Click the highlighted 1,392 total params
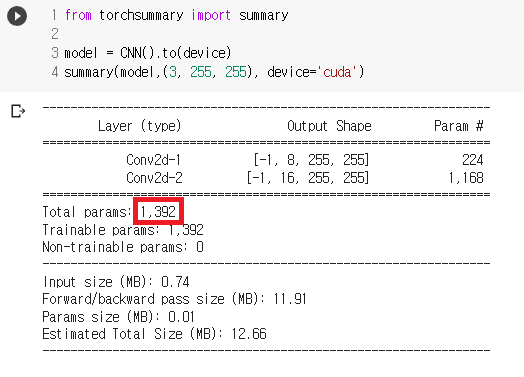 click(x=158, y=211)
